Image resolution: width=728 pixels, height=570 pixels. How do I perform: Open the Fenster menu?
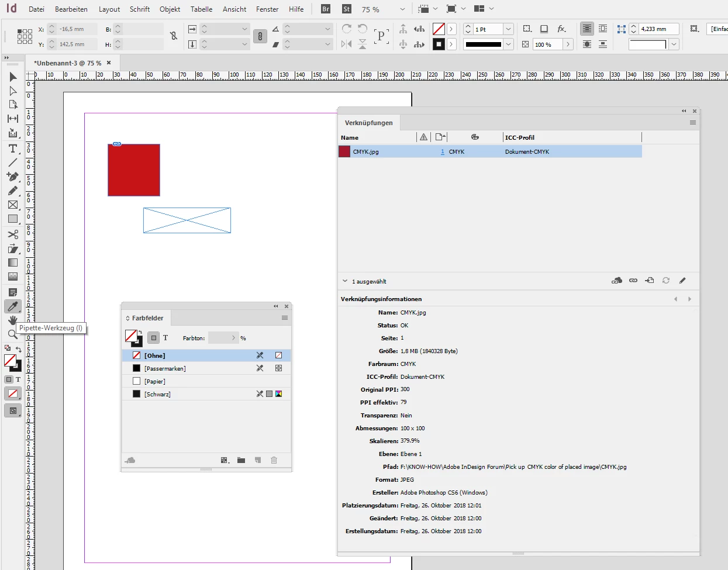(x=267, y=9)
